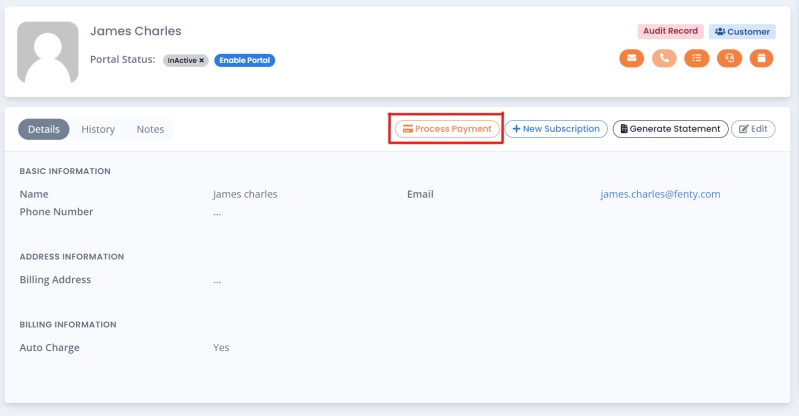This screenshot has width=799, height=416.
Task: Click the 'Auto Charge' label
Action: 49,348
